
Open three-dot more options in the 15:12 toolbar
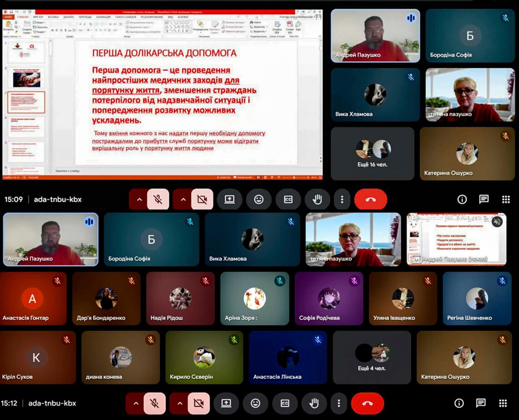coord(339,403)
